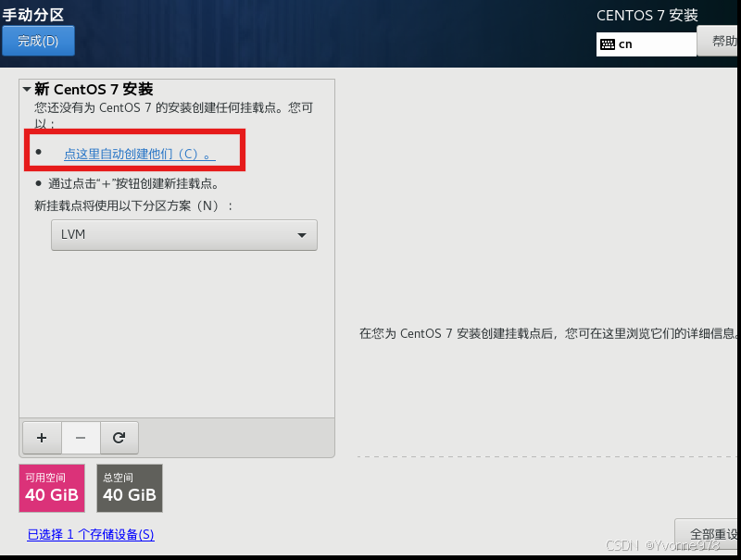Click the minus remove mount point button

click(x=81, y=438)
